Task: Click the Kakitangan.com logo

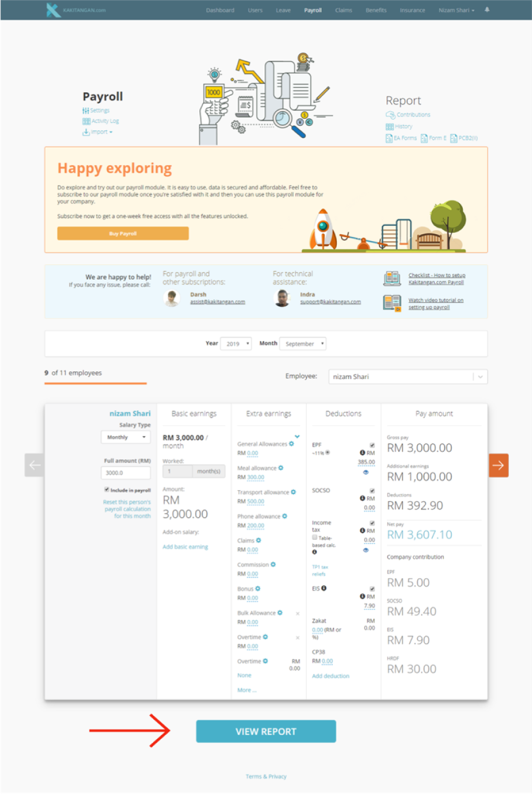Action: pyautogui.click(x=76, y=10)
